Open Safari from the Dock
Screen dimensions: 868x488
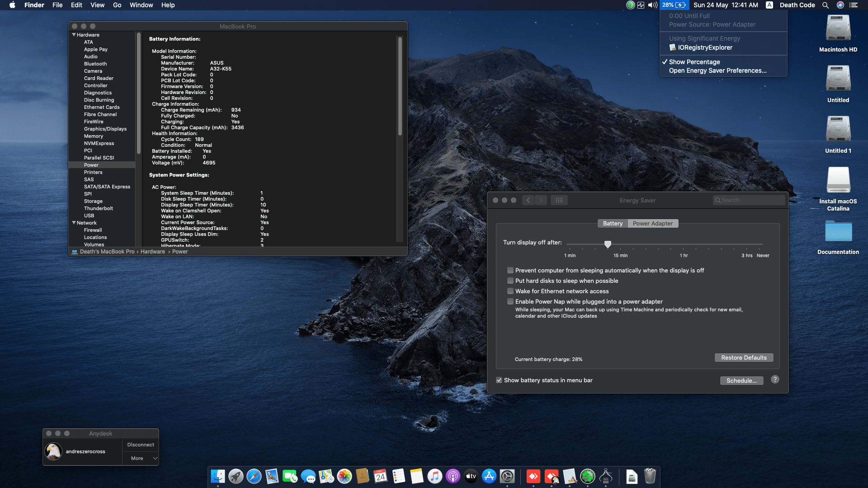[x=254, y=477]
